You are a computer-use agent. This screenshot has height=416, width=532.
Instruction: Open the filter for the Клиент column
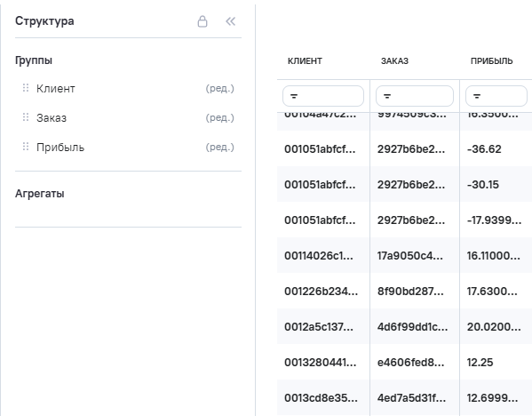(323, 96)
